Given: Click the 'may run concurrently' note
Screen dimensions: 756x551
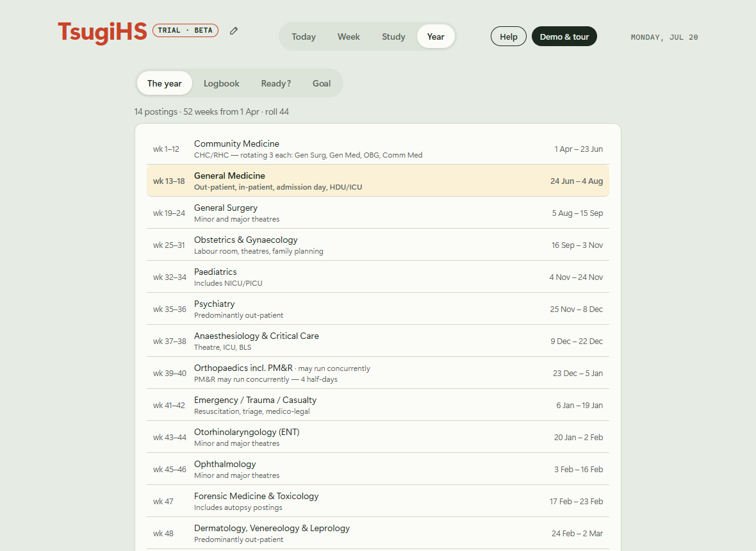Looking at the screenshot, I should [x=334, y=369].
